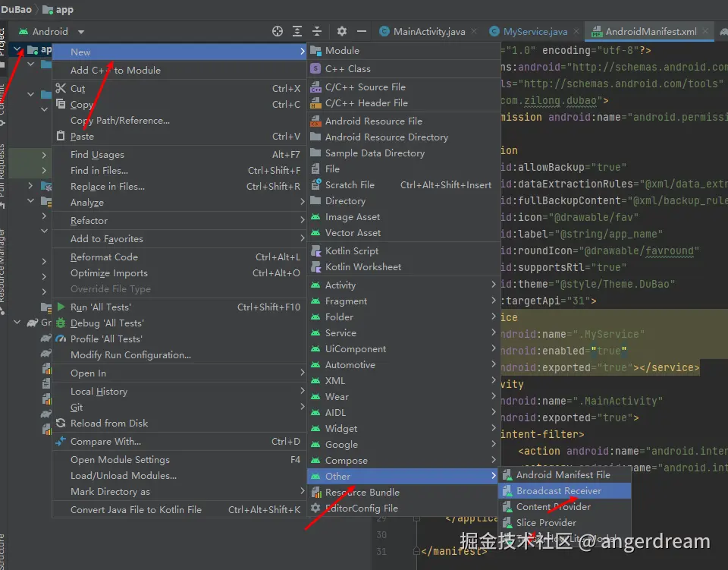Click the C++ Class icon
The image size is (728, 570).
[x=315, y=68]
